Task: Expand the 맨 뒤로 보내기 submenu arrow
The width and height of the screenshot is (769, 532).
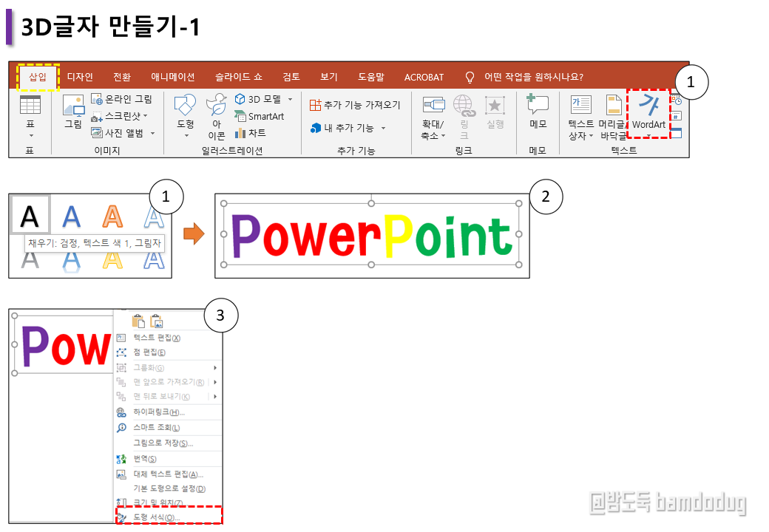Action: pos(215,396)
